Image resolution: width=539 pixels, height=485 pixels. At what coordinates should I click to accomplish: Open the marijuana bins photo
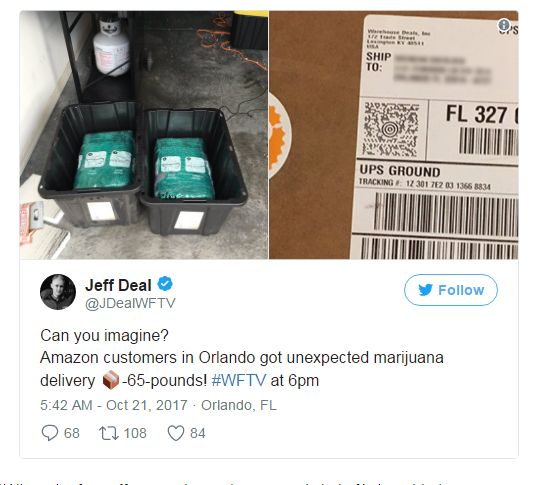click(x=144, y=135)
